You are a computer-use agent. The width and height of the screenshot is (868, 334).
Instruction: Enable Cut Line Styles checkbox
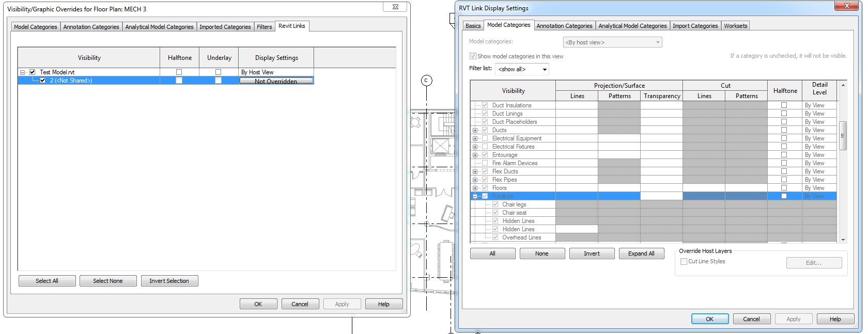684,262
